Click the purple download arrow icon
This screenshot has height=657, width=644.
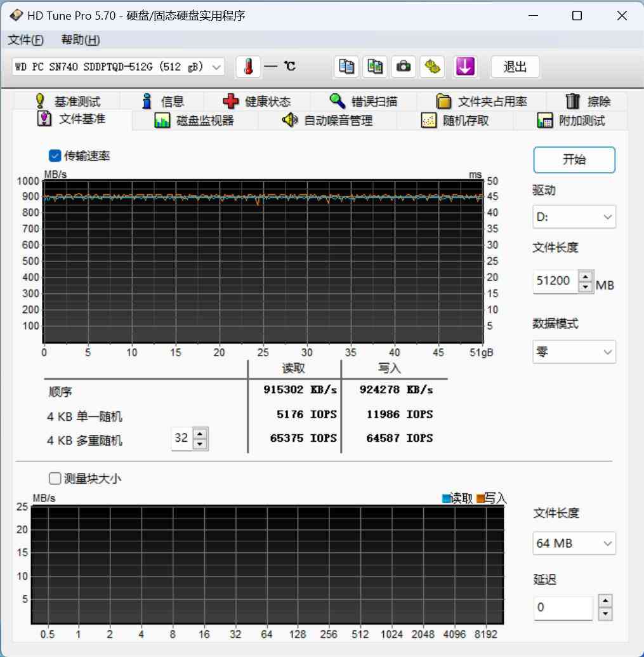click(465, 67)
